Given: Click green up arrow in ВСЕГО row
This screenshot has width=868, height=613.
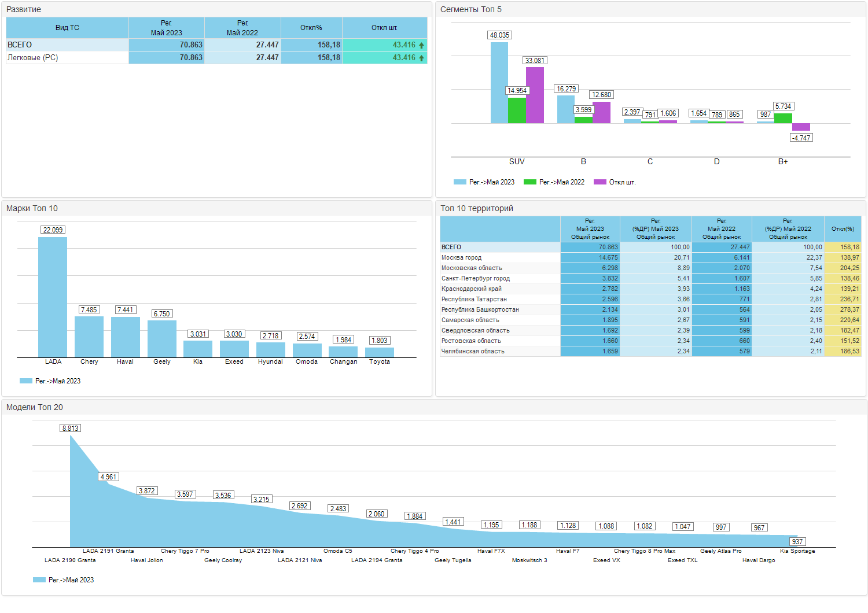Looking at the screenshot, I should coord(421,45).
